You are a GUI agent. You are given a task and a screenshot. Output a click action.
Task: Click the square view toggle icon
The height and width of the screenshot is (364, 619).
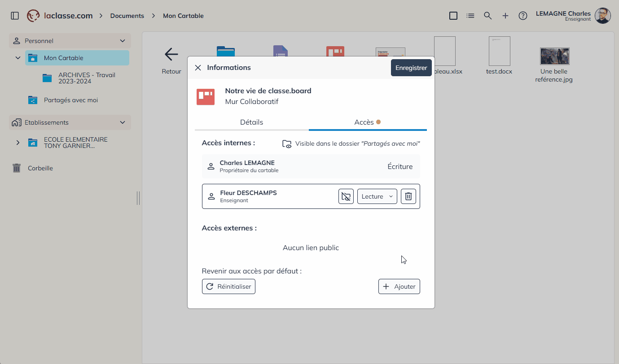tap(453, 16)
